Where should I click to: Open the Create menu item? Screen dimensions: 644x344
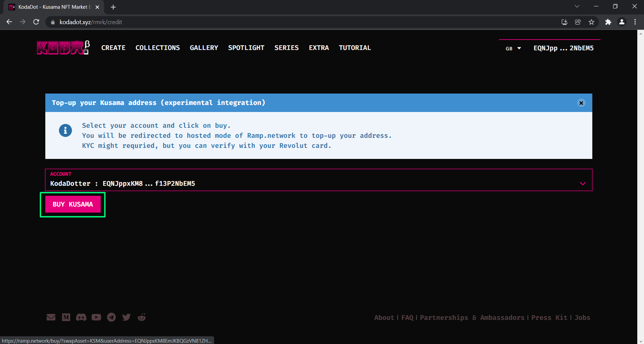(113, 48)
